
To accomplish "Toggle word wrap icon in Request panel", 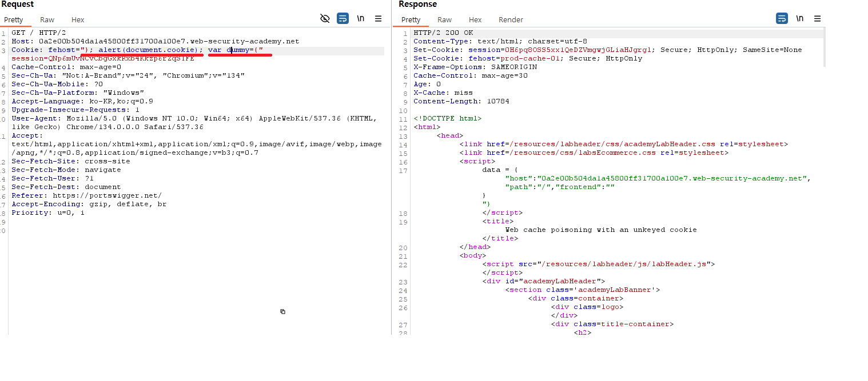I will pos(343,19).
